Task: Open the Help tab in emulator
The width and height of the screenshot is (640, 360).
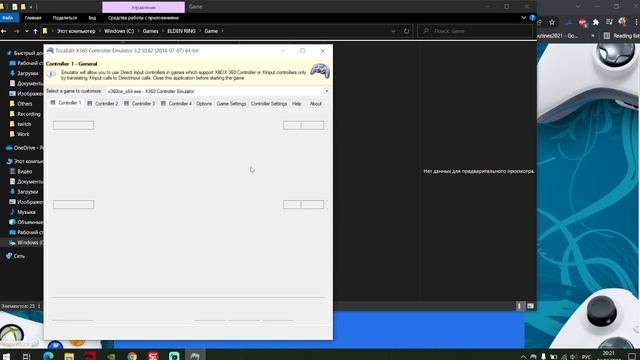Action: tap(297, 104)
